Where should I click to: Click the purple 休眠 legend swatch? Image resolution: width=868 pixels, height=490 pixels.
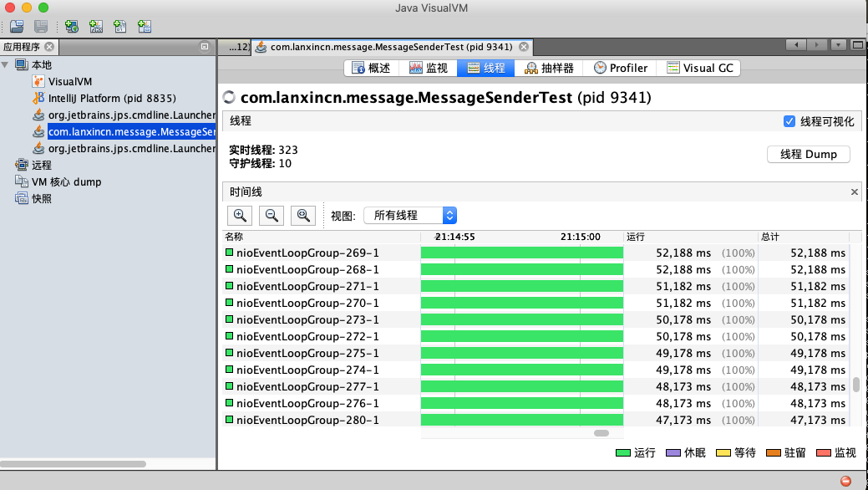point(673,453)
